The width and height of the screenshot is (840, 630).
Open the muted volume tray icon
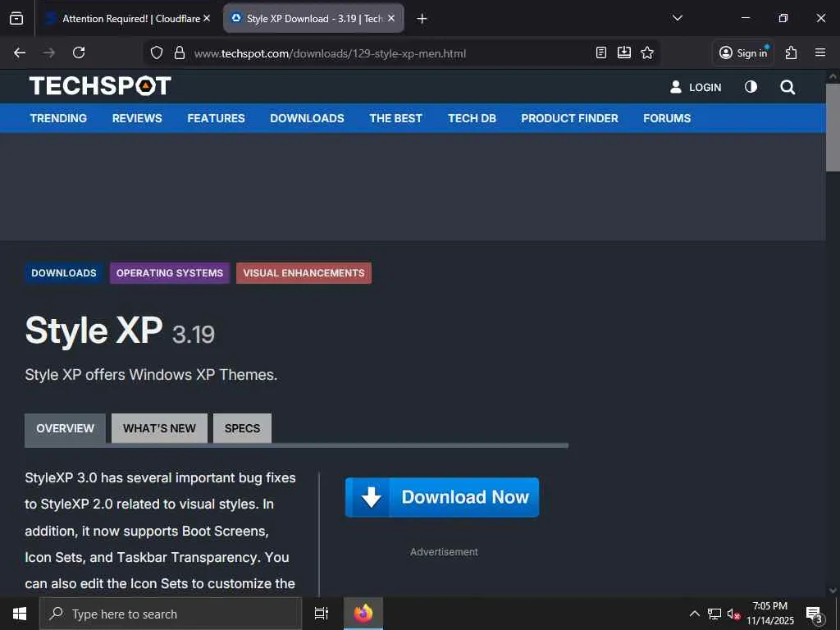733,614
